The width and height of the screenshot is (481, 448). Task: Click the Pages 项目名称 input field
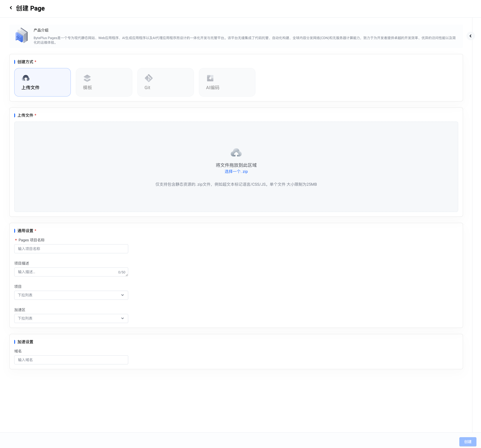(71, 249)
